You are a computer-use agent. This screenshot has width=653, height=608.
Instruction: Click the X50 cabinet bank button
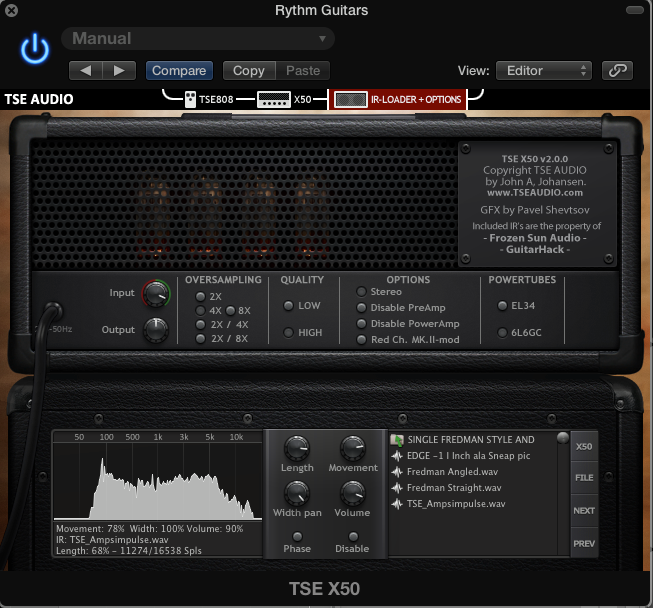[584, 446]
